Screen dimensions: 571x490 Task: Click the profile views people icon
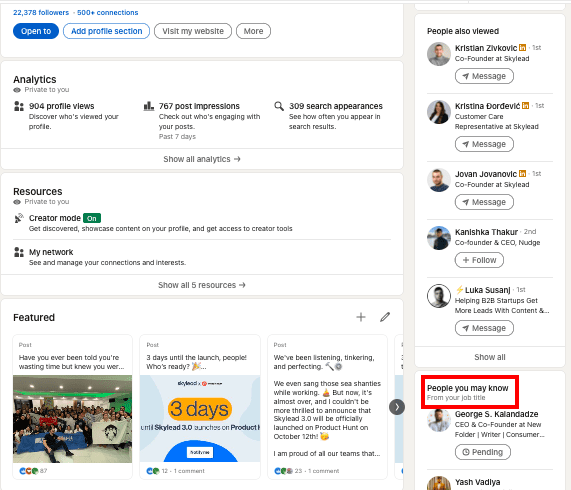pos(19,106)
